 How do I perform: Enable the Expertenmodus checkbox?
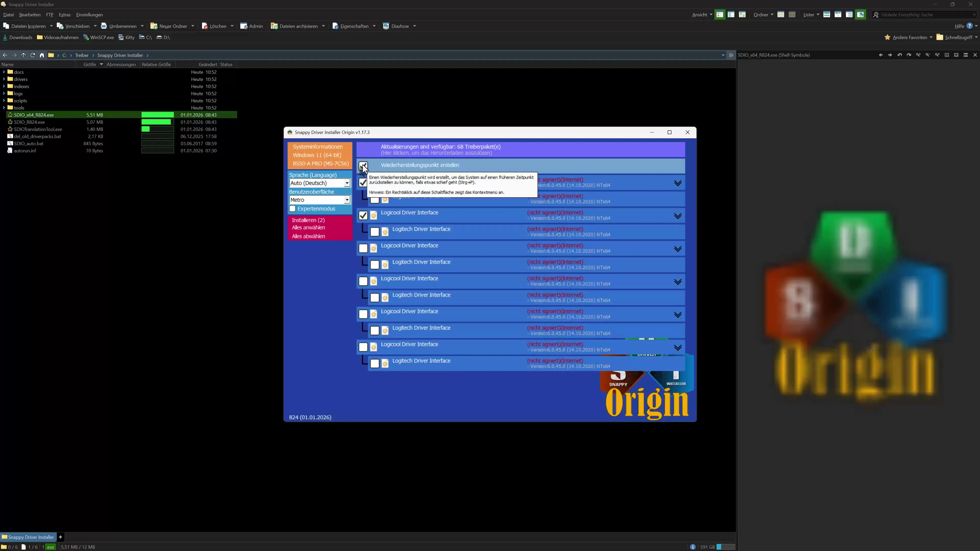pyautogui.click(x=292, y=209)
